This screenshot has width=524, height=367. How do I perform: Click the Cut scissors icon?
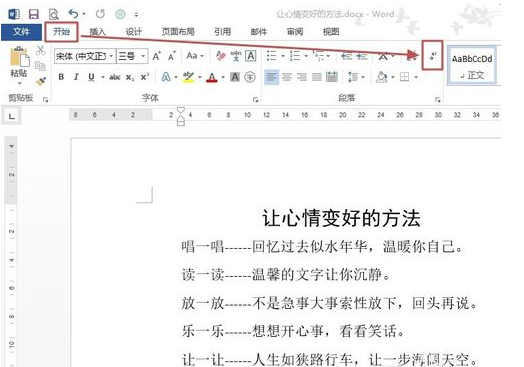40,50
